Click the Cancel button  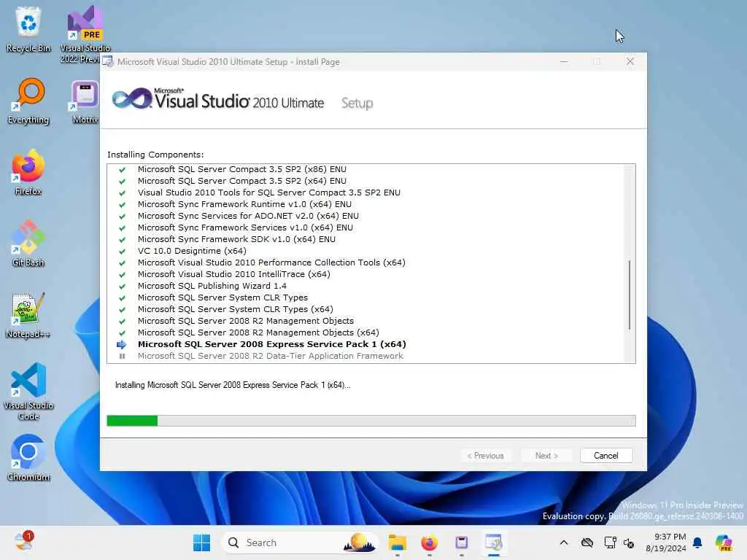606,456
